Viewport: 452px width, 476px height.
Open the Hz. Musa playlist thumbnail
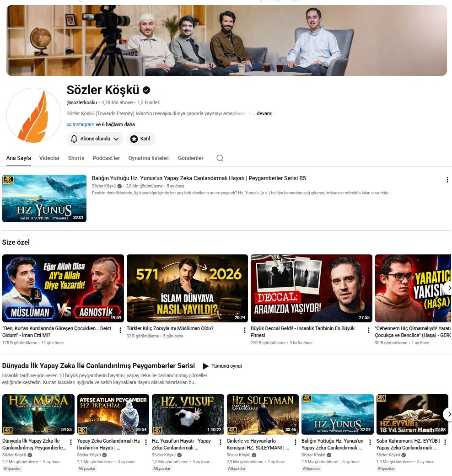point(38,414)
